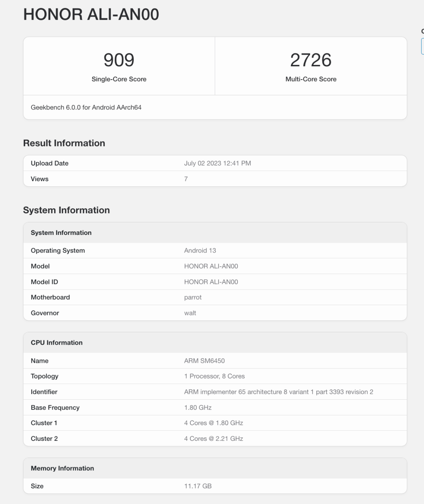Select the 2726 multi-core score value
This screenshot has height=504, width=424.
311,60
